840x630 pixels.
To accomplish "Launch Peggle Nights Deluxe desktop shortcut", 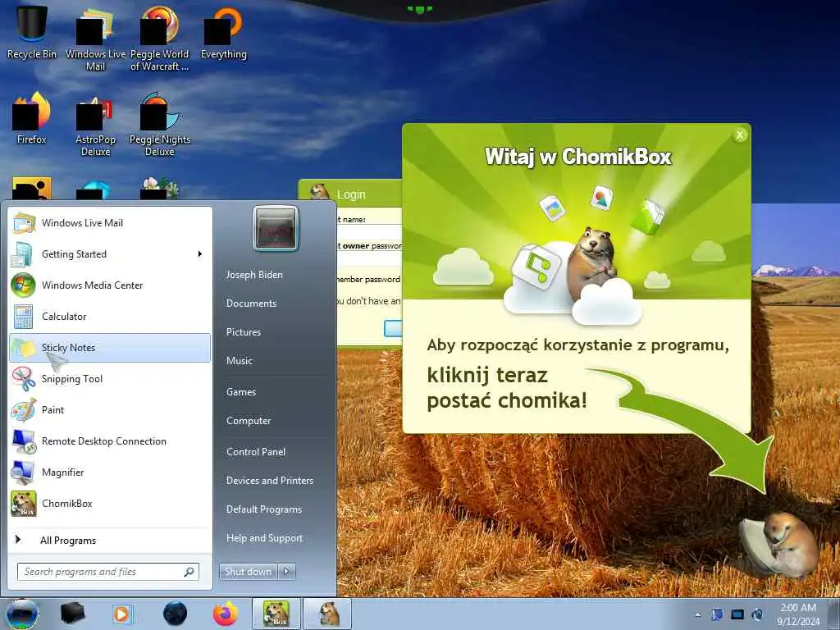I will click(160, 125).
